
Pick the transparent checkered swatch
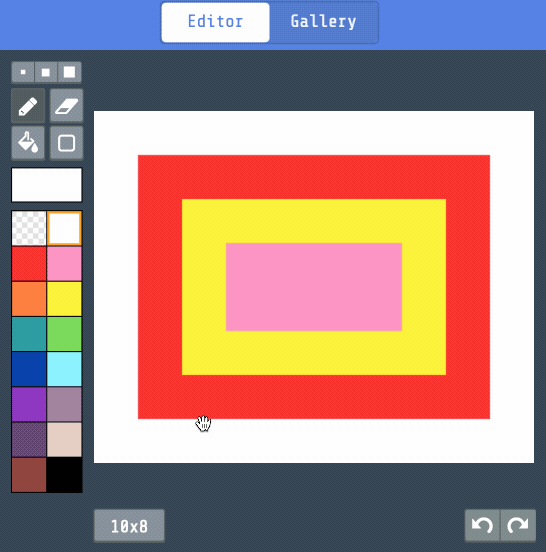pyautogui.click(x=29, y=228)
